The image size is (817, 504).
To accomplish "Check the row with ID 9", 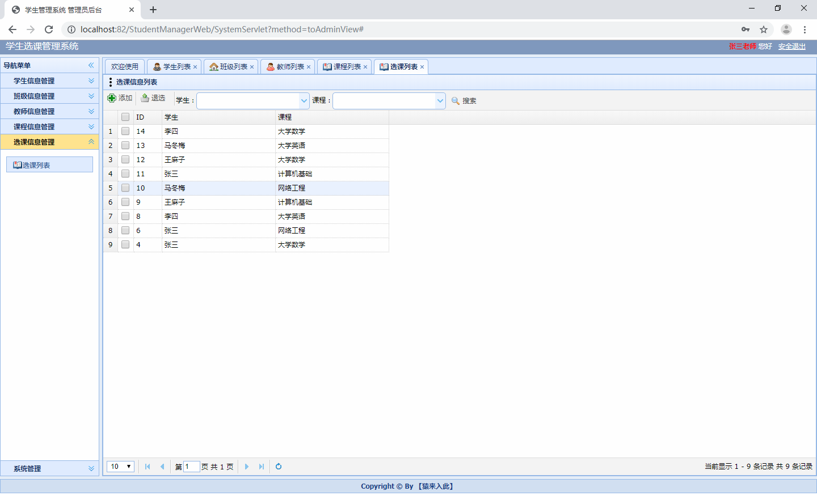I will [125, 202].
